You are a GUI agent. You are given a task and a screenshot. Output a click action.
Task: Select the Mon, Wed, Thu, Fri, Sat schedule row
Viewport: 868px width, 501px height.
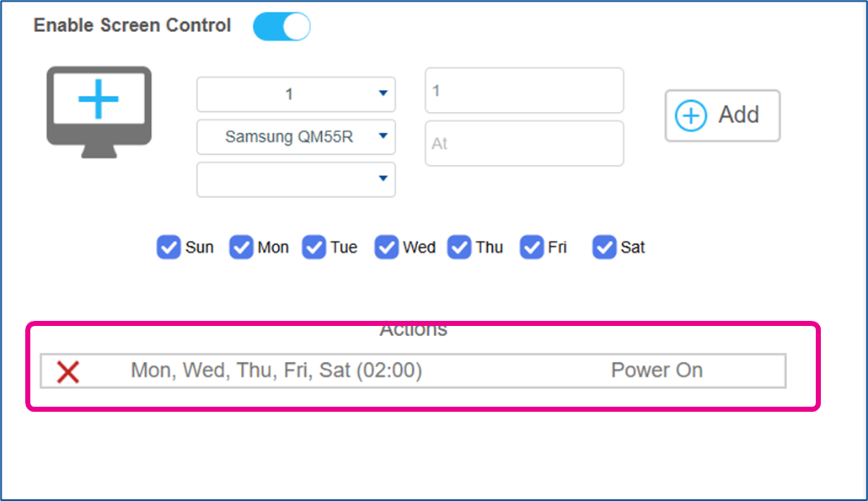coord(413,370)
